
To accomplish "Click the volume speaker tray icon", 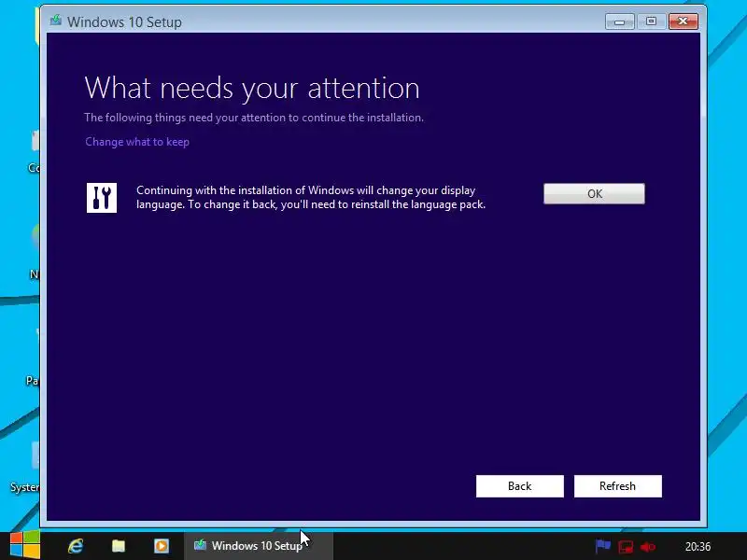I will 648,547.
